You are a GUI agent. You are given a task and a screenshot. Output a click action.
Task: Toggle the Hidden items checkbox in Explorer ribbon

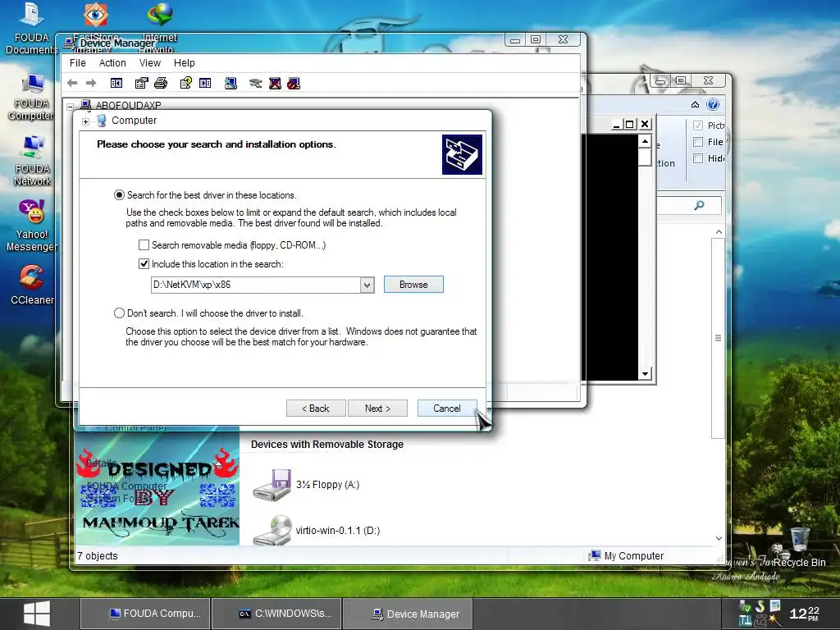tap(698, 158)
